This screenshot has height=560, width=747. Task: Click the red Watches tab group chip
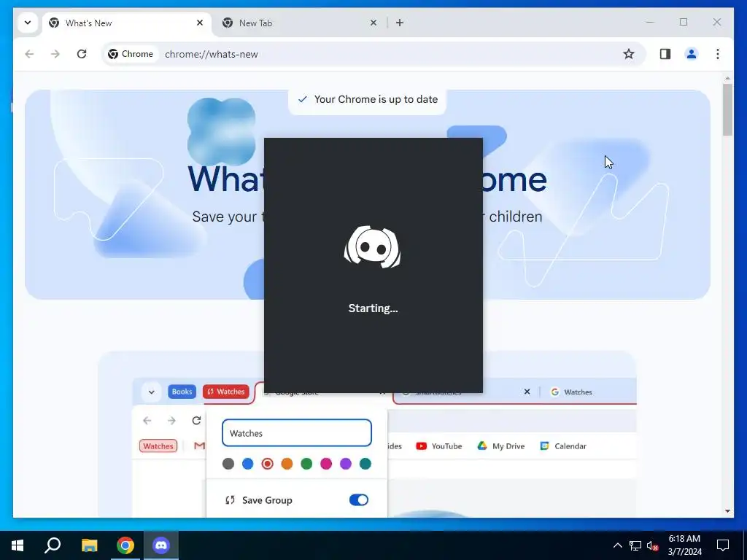coord(226,392)
